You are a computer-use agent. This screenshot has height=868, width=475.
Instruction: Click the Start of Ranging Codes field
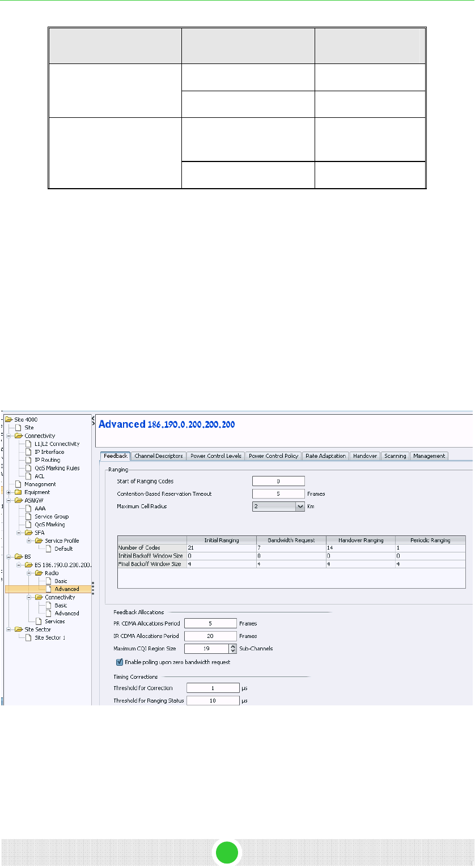278,481
